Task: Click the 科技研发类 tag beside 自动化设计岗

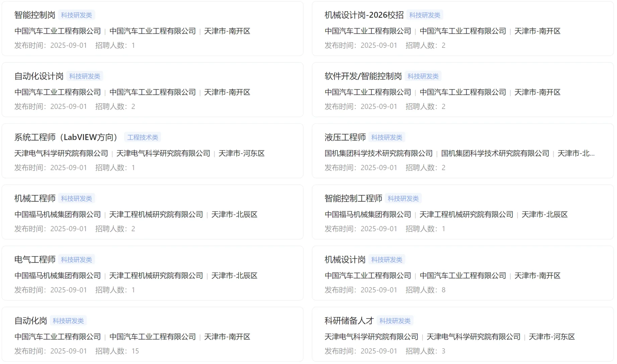Action: click(85, 76)
